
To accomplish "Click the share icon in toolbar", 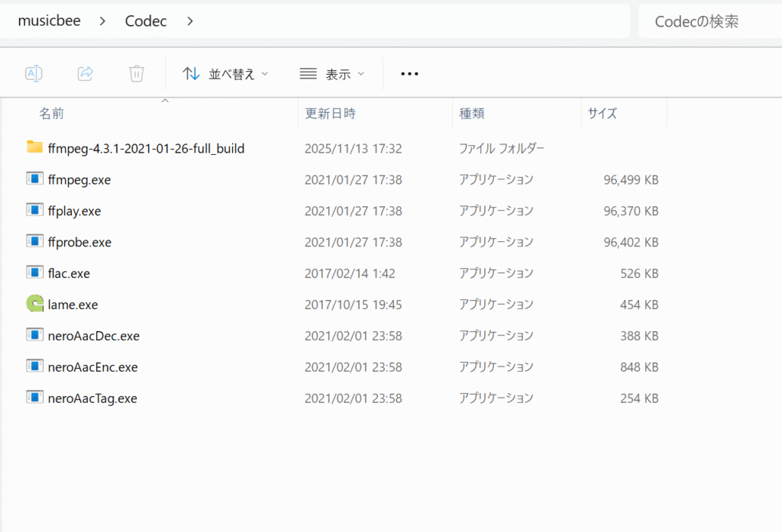I will click(x=86, y=73).
